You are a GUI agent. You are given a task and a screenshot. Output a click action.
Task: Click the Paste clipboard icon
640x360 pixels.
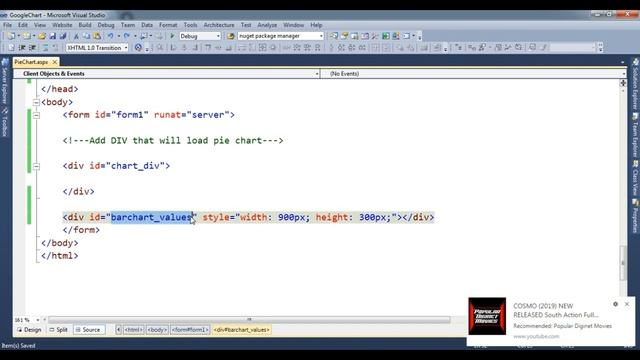click(x=97, y=36)
